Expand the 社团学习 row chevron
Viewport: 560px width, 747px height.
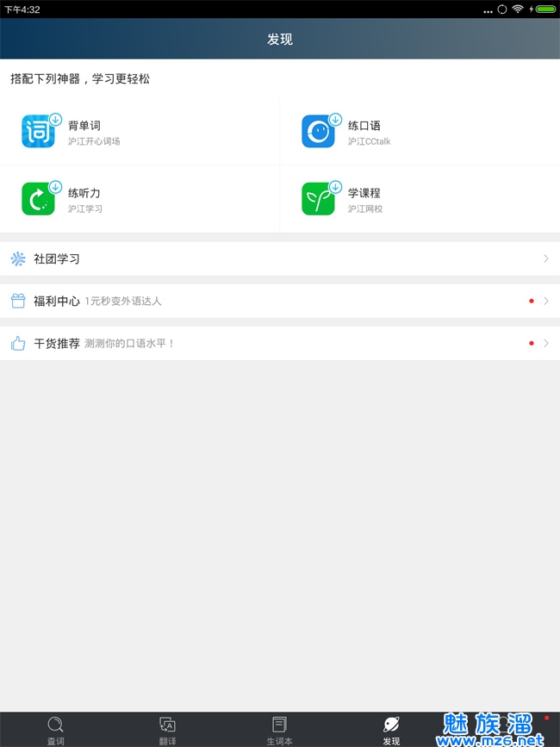pyautogui.click(x=546, y=258)
